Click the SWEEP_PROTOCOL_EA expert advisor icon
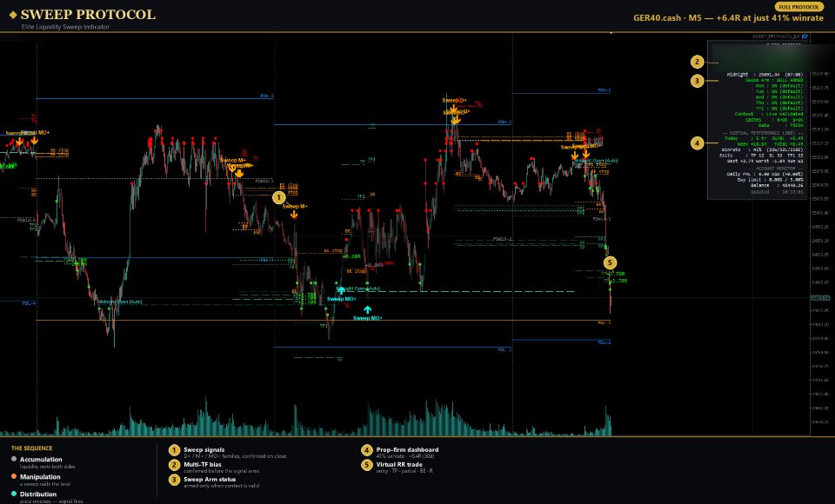The width and height of the screenshot is (835, 504). [805, 36]
